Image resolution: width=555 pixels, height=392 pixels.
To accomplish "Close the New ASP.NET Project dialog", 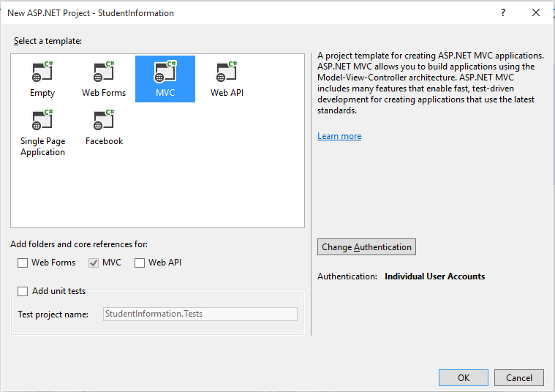I will click(537, 13).
